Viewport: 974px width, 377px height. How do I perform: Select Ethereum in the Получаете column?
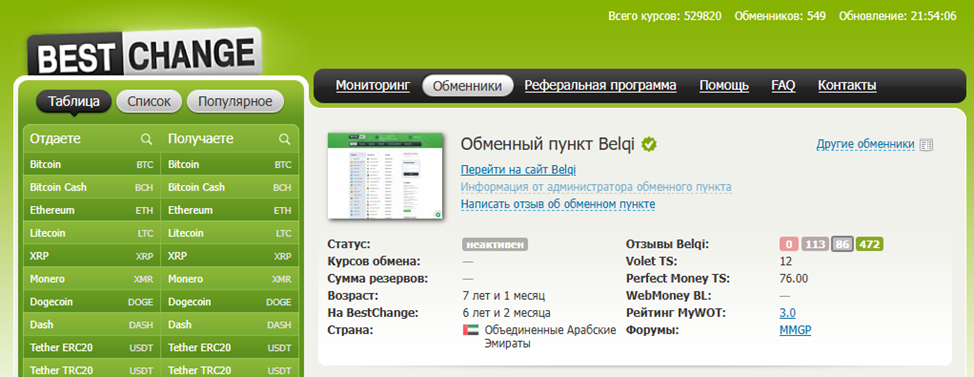pyautogui.click(x=230, y=211)
